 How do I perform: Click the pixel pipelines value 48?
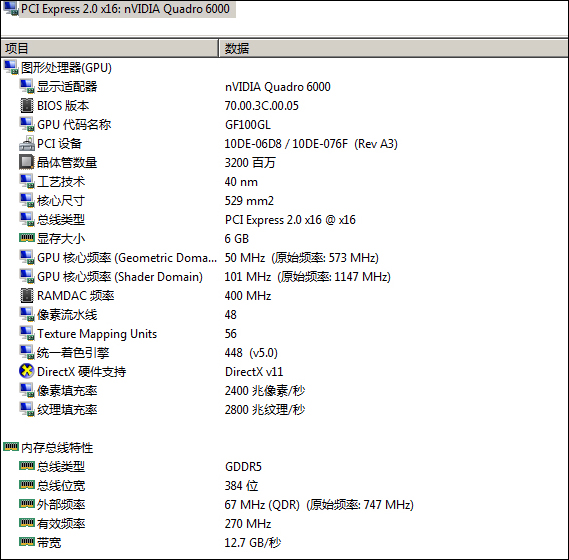(x=230, y=314)
